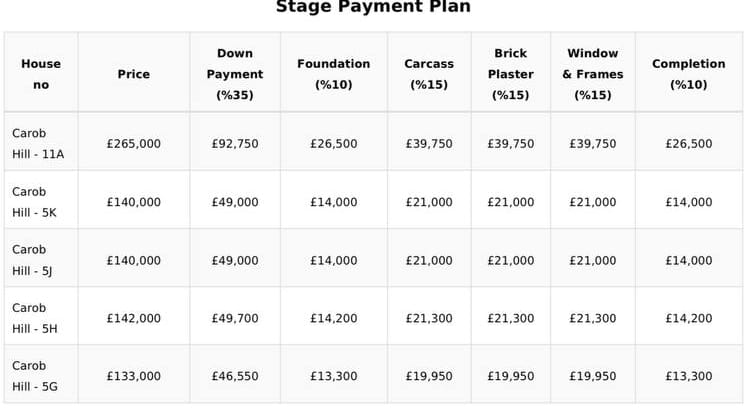Image resolution: width=745 pixels, height=414 pixels.
Task: Click the Brick Plaster (%15) header
Action: click(511, 74)
